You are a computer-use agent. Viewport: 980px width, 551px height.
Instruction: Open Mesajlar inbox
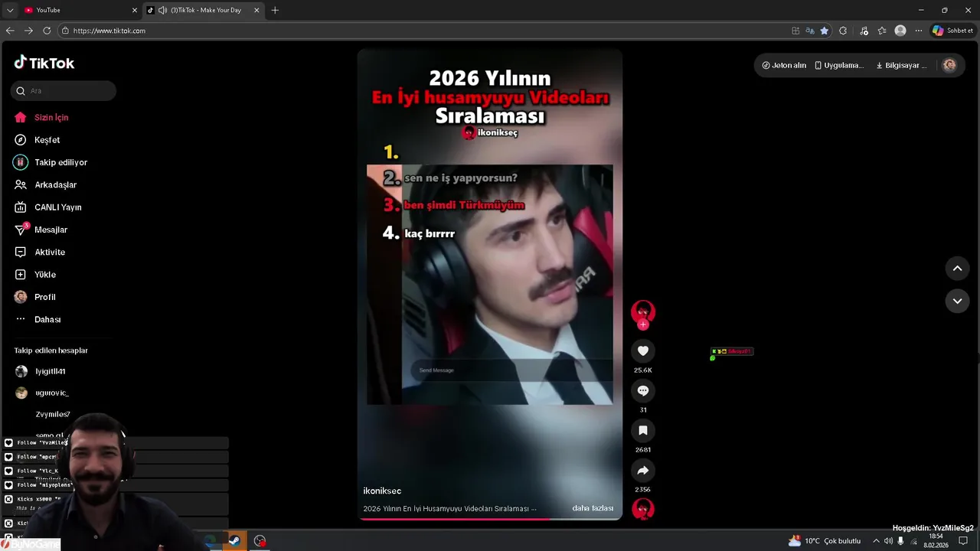41,230
